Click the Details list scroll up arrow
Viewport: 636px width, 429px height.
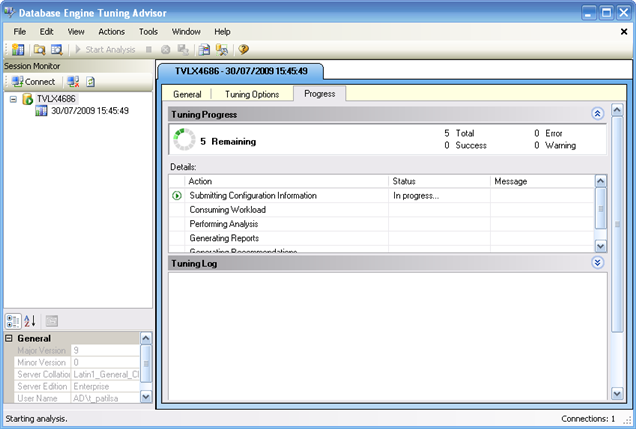[601, 181]
